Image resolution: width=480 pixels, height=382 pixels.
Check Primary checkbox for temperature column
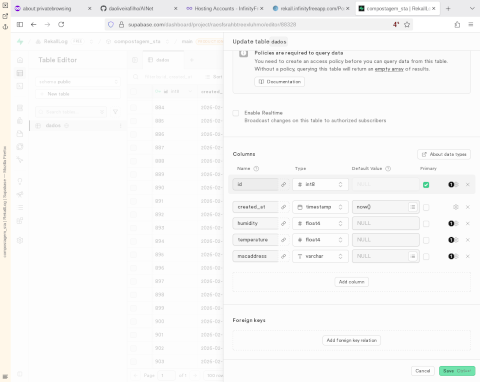click(426, 240)
